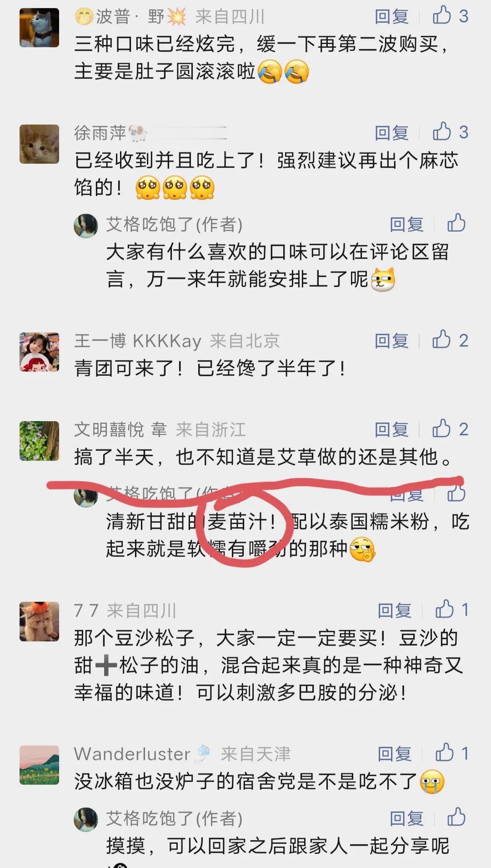Like 王一博 KKKKay's 青团 comment
This screenshot has width=491, height=868.
(450, 340)
